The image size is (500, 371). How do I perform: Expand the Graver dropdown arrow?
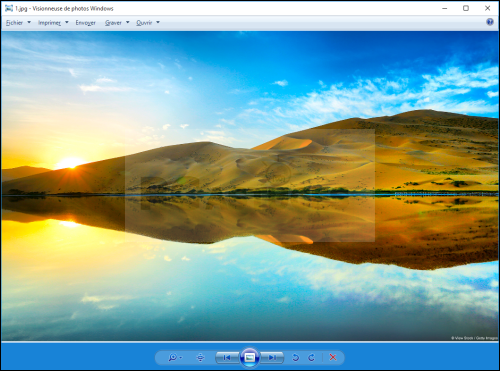tap(127, 22)
